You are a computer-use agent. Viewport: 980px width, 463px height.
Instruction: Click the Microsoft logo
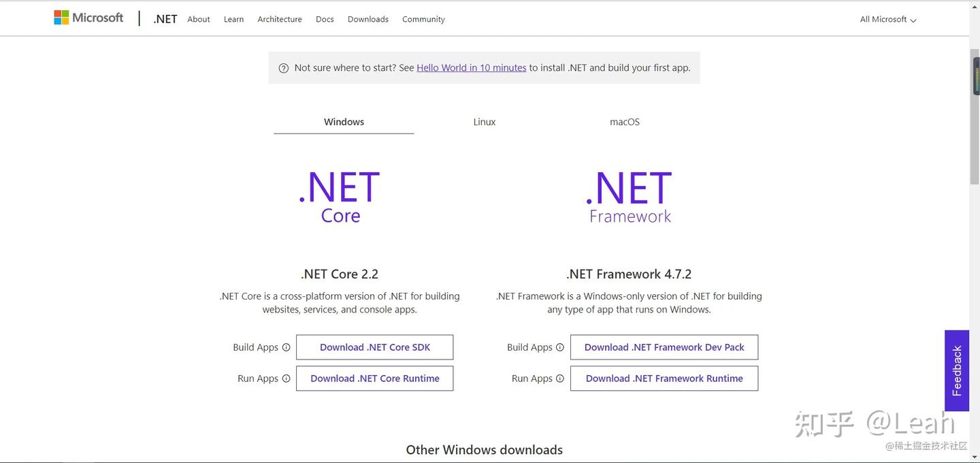coord(88,17)
